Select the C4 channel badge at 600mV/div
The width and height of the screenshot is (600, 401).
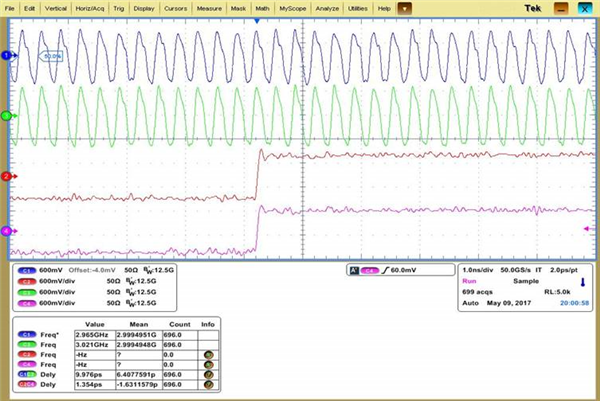(x=27, y=303)
